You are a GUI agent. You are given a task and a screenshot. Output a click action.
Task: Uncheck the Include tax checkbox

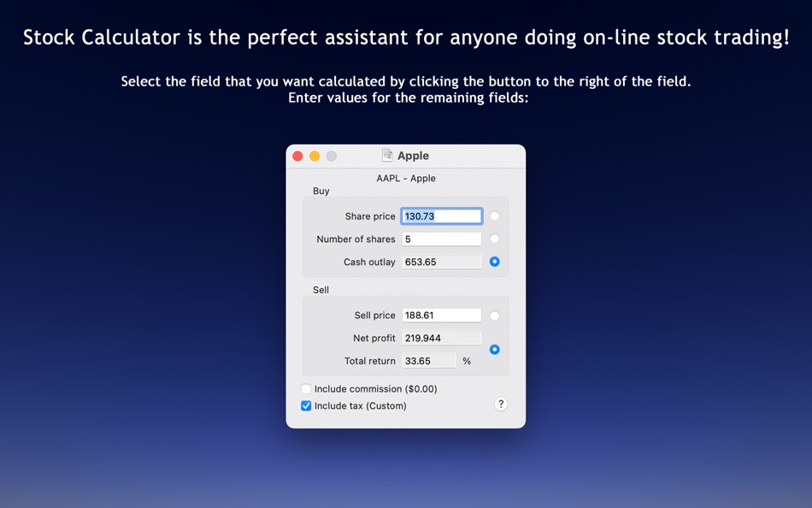point(306,406)
